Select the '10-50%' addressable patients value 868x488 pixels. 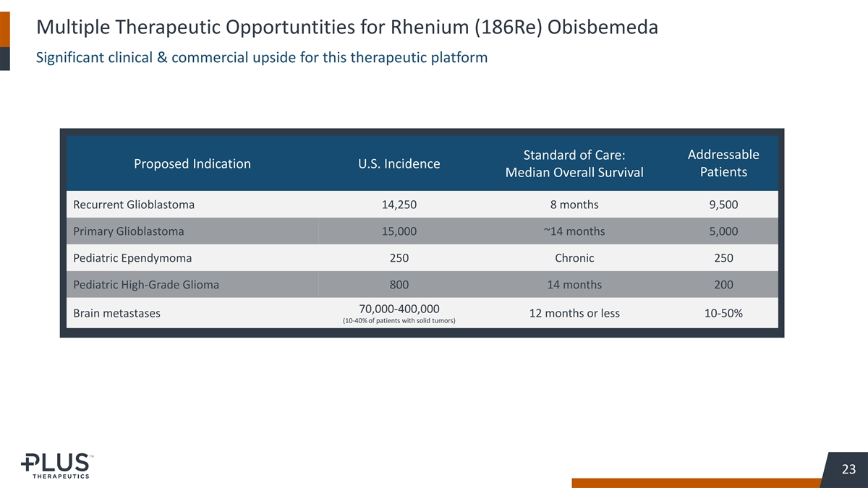(x=723, y=314)
